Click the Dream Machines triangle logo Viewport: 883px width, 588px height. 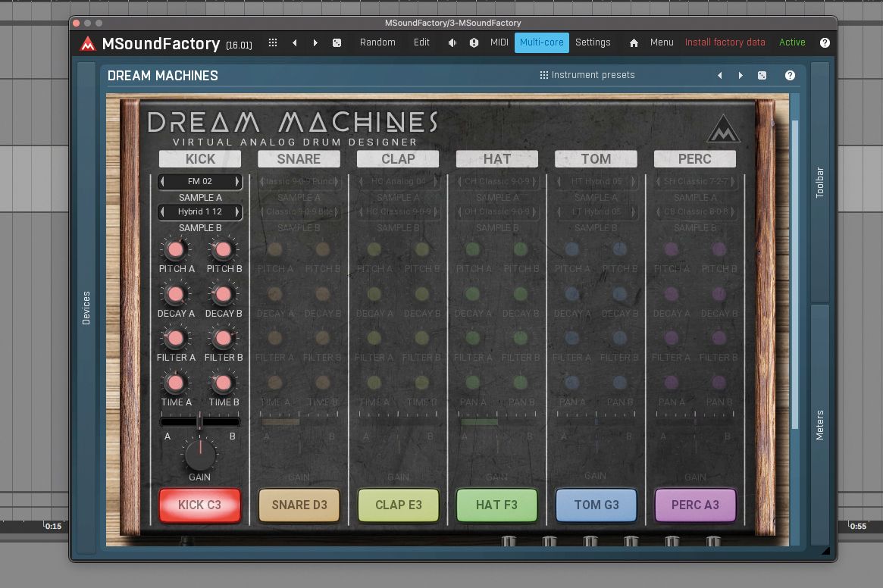[x=723, y=129]
